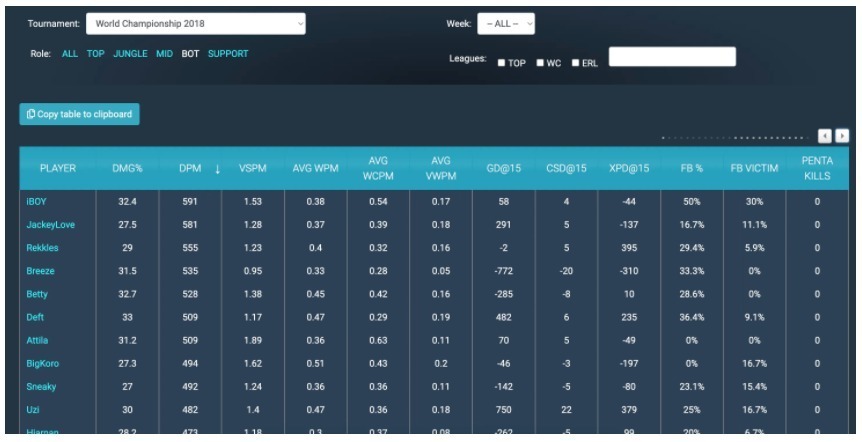Open player Sneaky link

(x=41, y=386)
